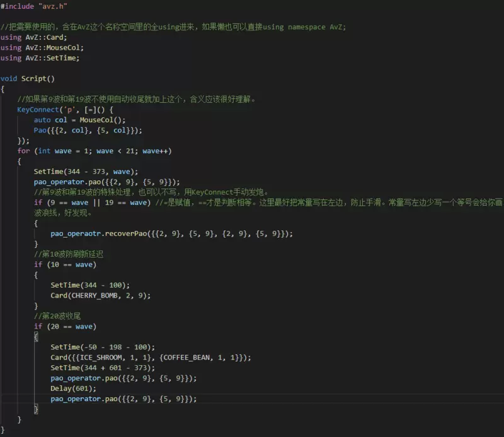Click the SetTime(344 - 100); line
Image resolution: width=504 pixels, height=437 pixels.
tap(90, 285)
